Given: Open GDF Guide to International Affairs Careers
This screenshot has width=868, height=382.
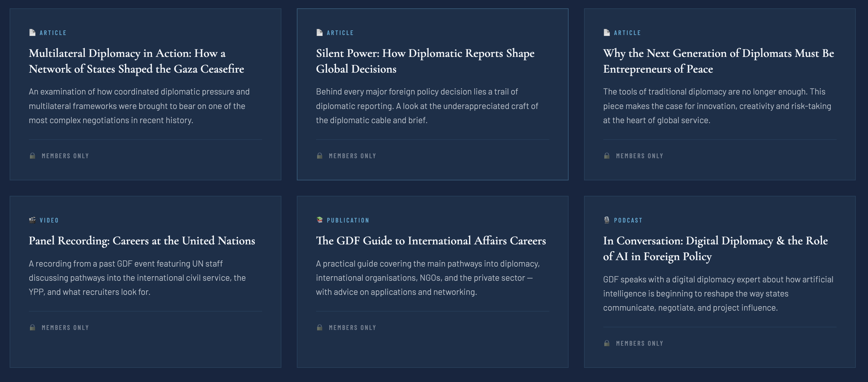Looking at the screenshot, I should click(x=431, y=241).
